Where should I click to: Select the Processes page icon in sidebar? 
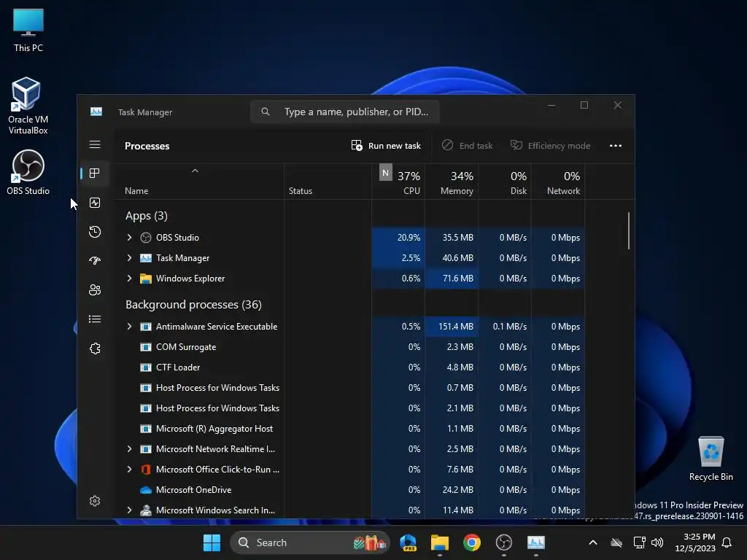[95, 174]
